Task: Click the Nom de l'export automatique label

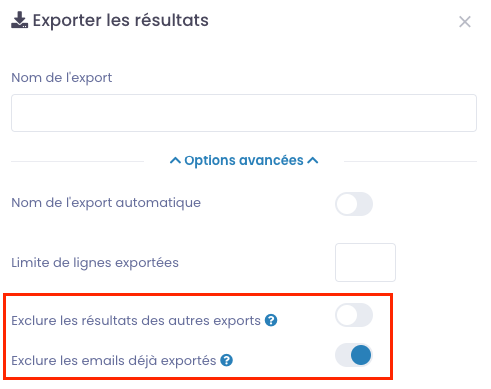Action: [106, 203]
